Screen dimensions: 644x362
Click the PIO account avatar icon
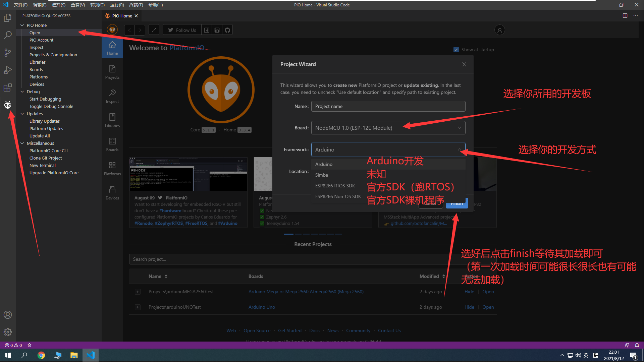point(499,30)
